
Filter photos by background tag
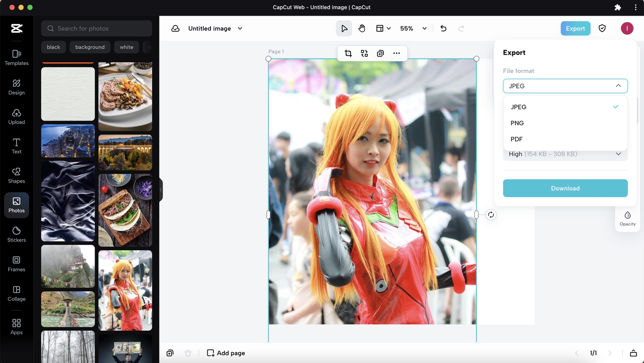(90, 47)
